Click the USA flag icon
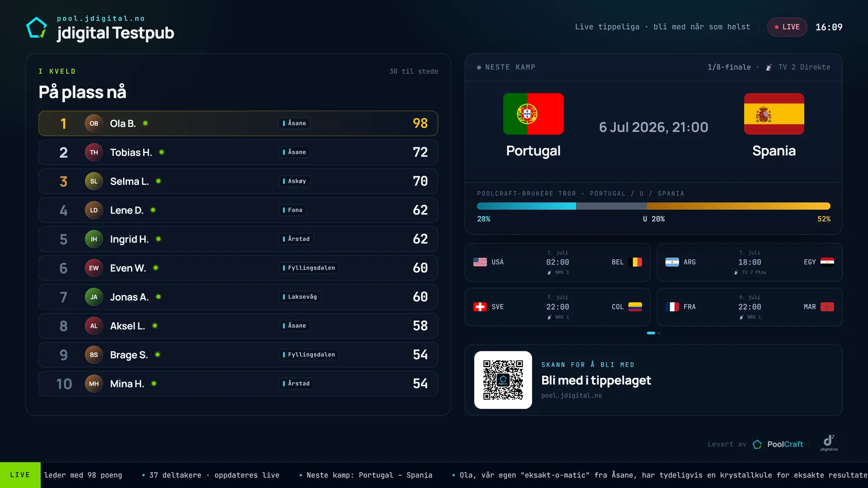This screenshot has width=868, height=488. click(x=480, y=262)
